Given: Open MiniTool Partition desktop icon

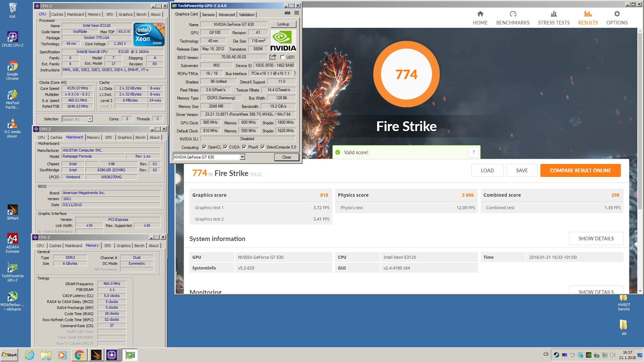Looking at the screenshot, I should (x=12, y=99).
